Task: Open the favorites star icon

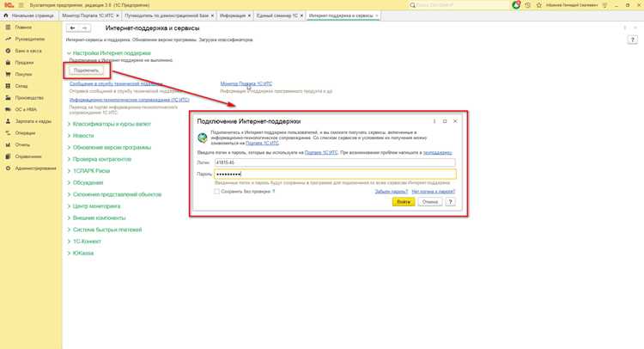Action: (x=539, y=5)
